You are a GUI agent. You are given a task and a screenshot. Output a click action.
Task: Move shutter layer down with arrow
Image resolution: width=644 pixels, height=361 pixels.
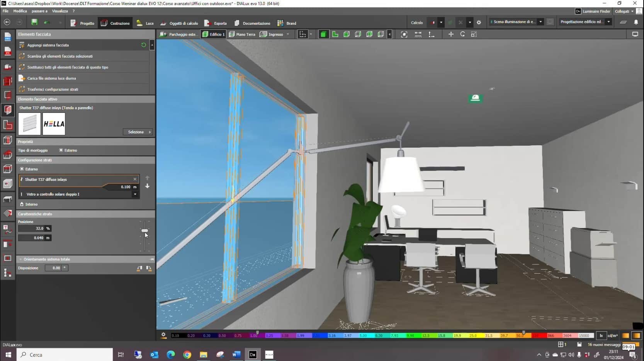click(147, 186)
